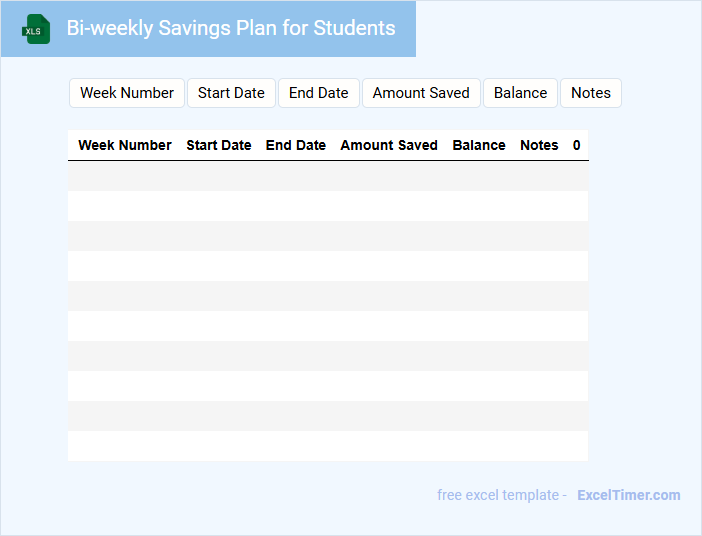Click the Amount Saved table column header
Viewport: 702px width, 536px height.
tap(389, 145)
